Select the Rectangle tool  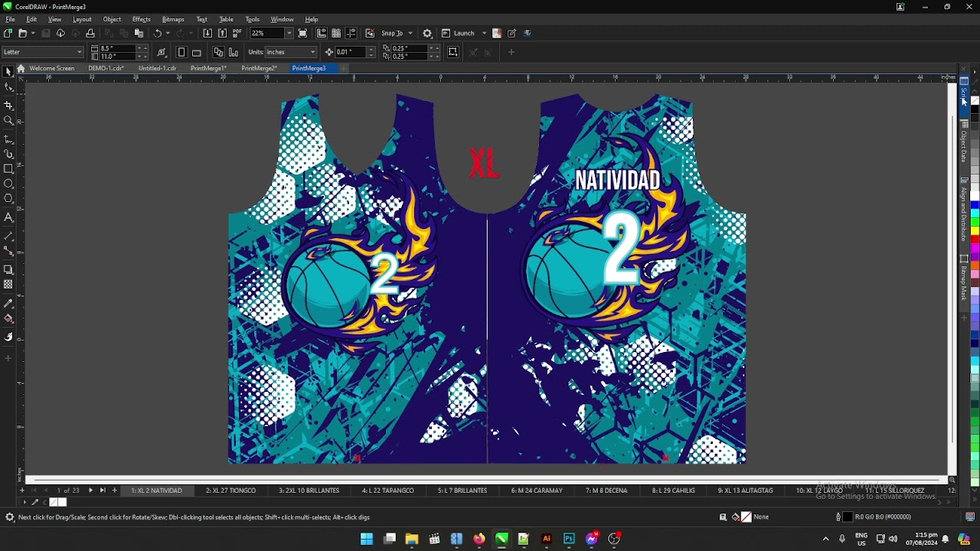(8, 168)
